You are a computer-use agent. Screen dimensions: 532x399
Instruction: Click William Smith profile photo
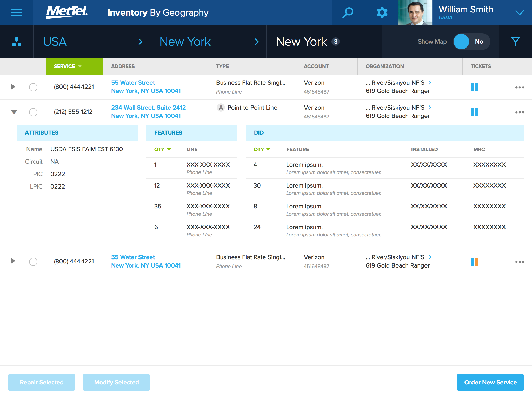point(415,12)
